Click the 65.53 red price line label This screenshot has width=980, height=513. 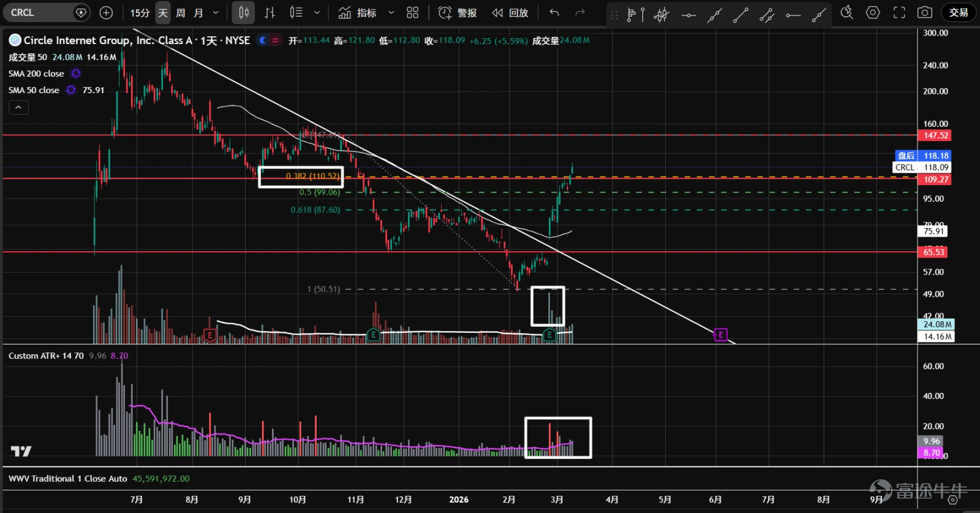point(934,252)
